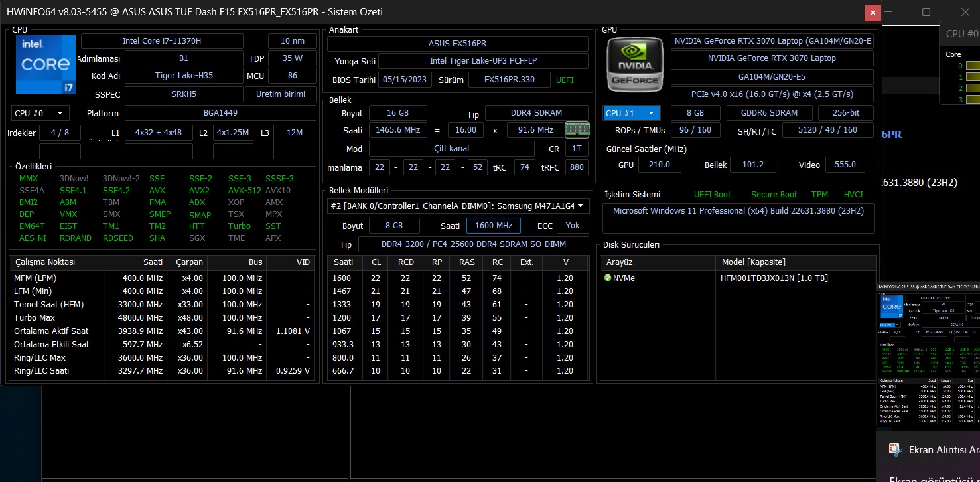Click the green NVMe drive status icon
This screenshot has height=482, width=980.
coord(608,278)
